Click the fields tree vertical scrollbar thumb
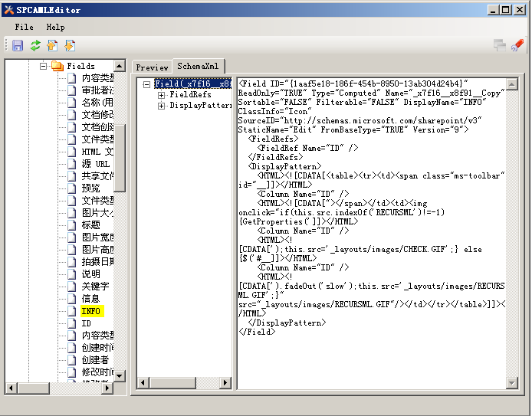The height and width of the screenshot is (416, 532). click(119, 158)
